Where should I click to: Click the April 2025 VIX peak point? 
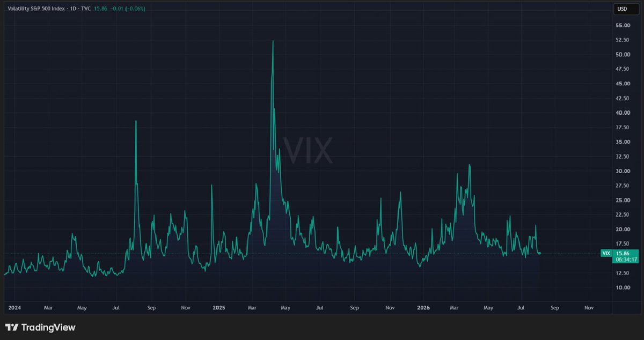pos(273,41)
